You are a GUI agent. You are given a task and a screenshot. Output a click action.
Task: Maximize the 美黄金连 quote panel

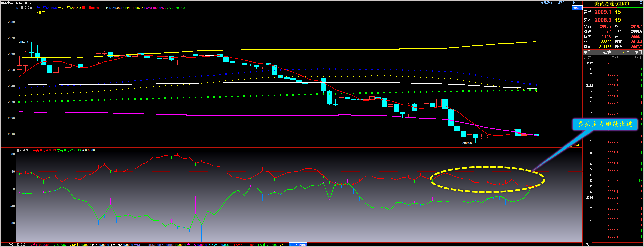click(x=641, y=3)
